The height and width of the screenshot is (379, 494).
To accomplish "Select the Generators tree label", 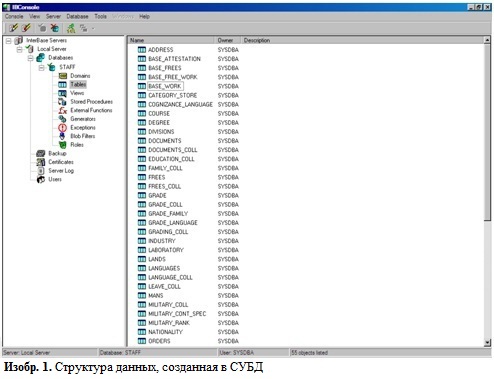I will 83,119.
